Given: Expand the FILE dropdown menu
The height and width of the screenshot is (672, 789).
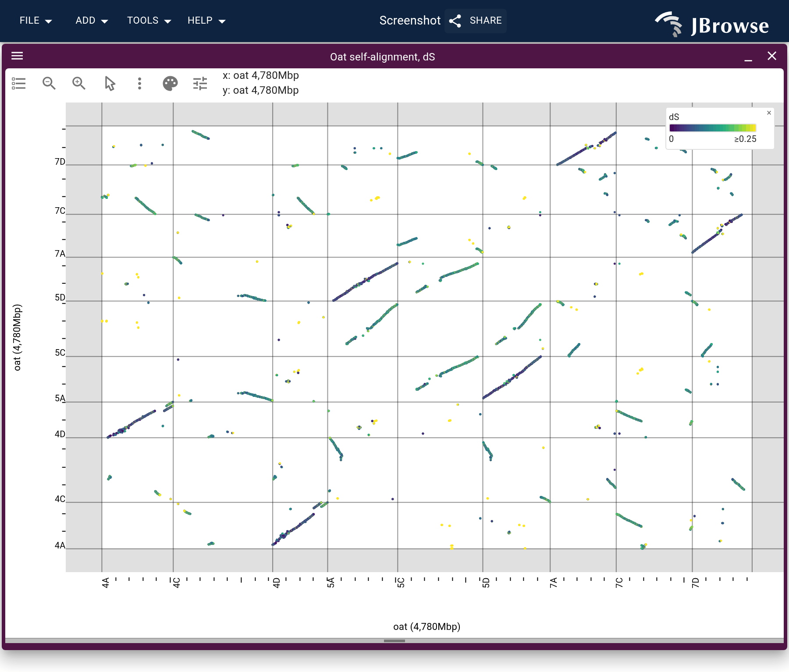Looking at the screenshot, I should coord(36,21).
